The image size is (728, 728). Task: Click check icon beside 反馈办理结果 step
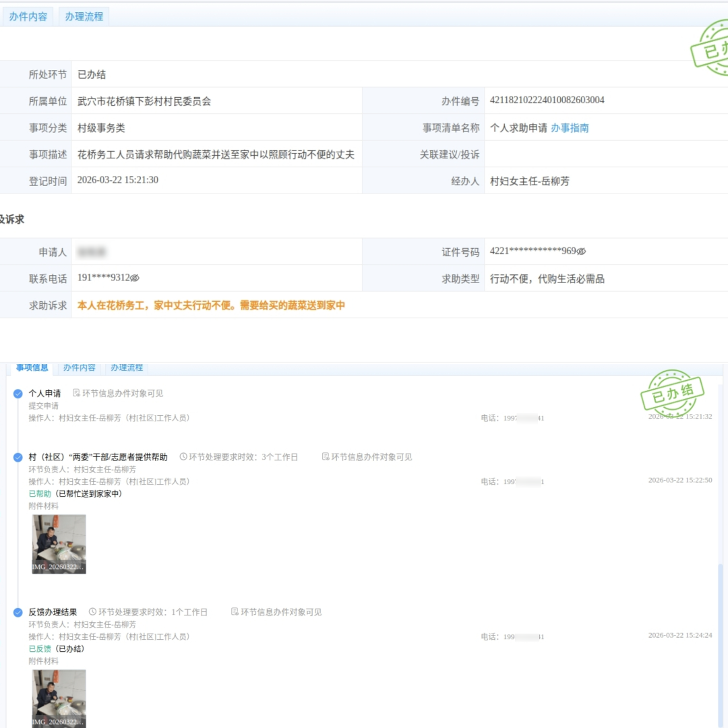pyautogui.click(x=16, y=612)
